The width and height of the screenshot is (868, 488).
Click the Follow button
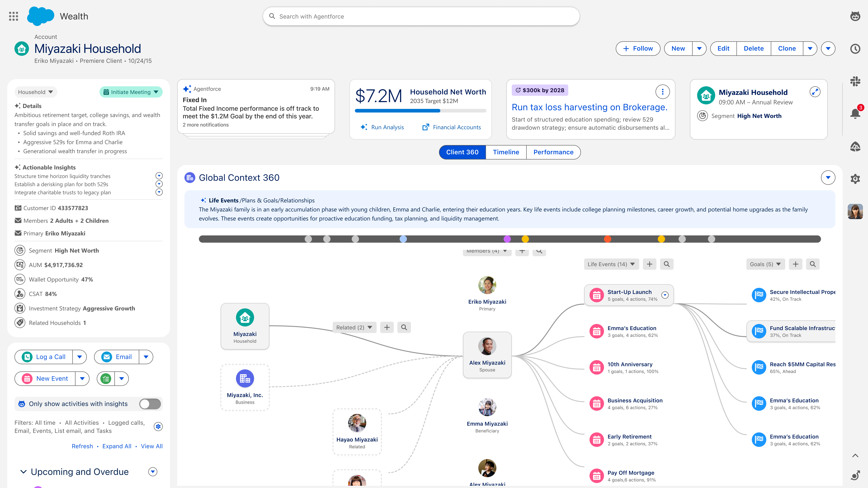click(x=638, y=49)
